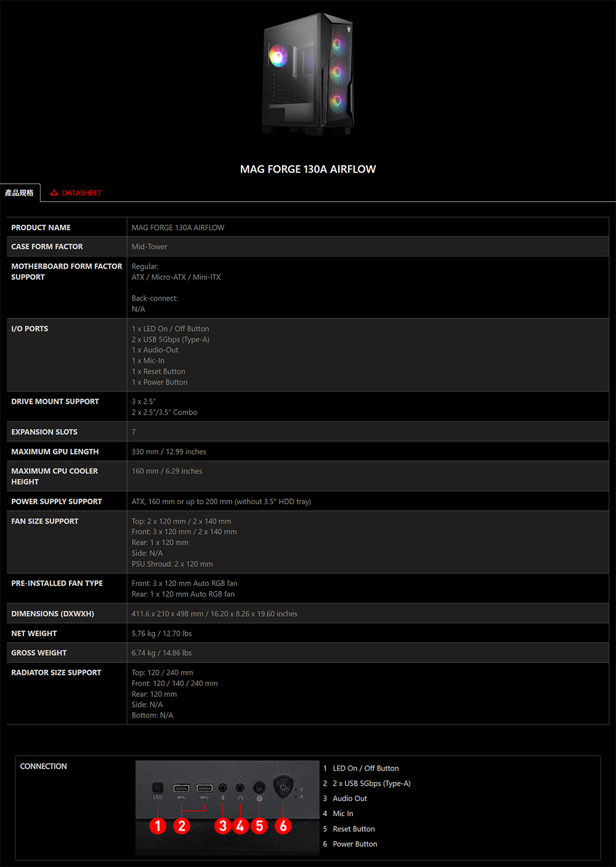The image size is (616, 867).
Task: Select '5.76 kg / 12.70 lbs' value
Action: point(161,633)
